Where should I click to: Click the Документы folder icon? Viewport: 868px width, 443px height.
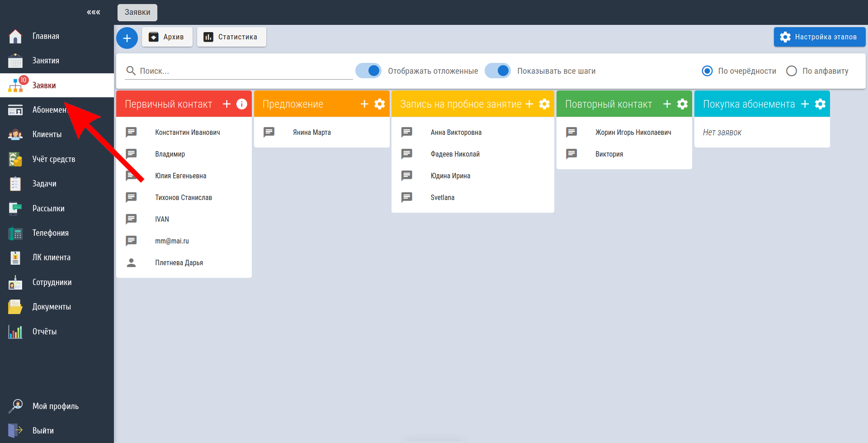coord(15,307)
